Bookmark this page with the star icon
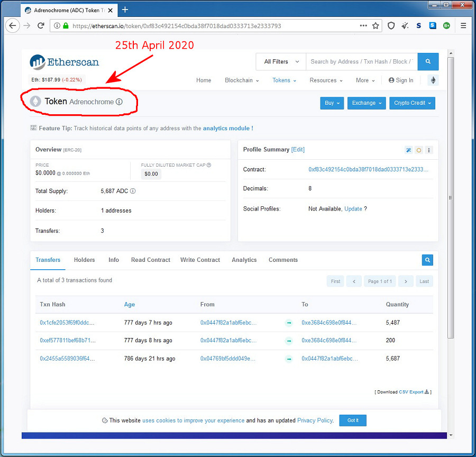Viewport: 476px width, 457px height. point(376,26)
